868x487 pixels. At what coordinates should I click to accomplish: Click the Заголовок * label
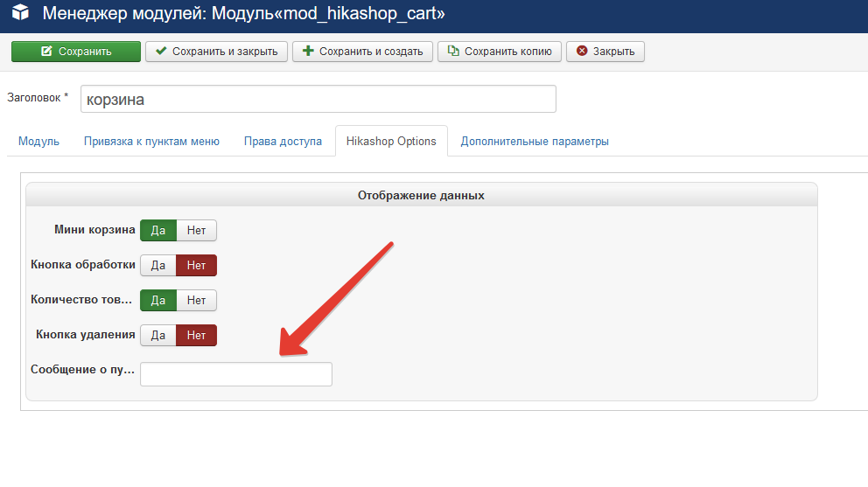38,98
